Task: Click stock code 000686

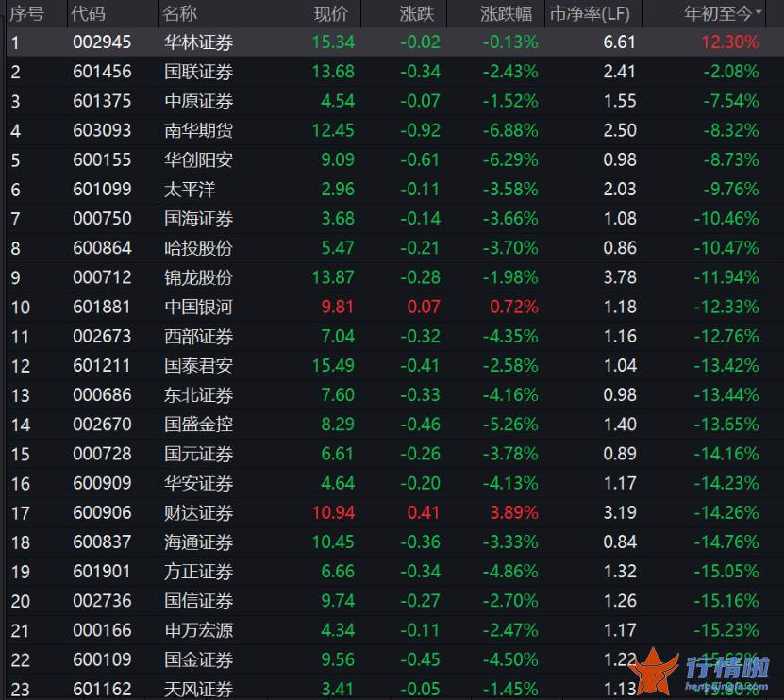Action: click(102, 395)
